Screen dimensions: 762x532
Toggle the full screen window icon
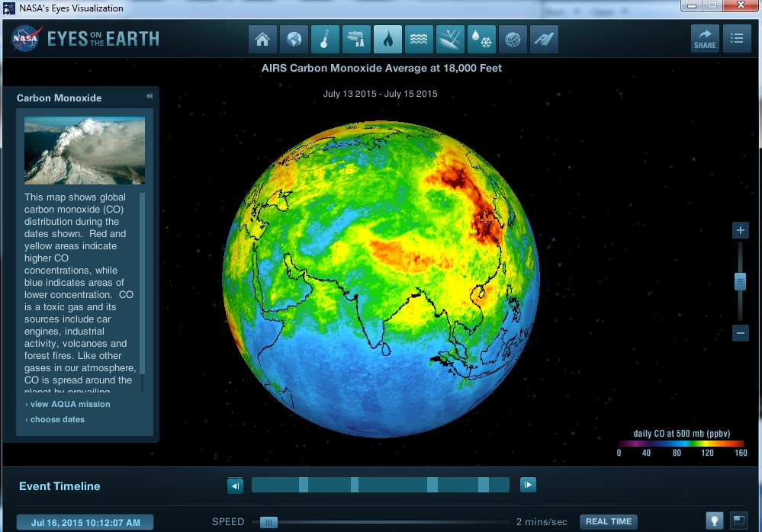[739, 521]
